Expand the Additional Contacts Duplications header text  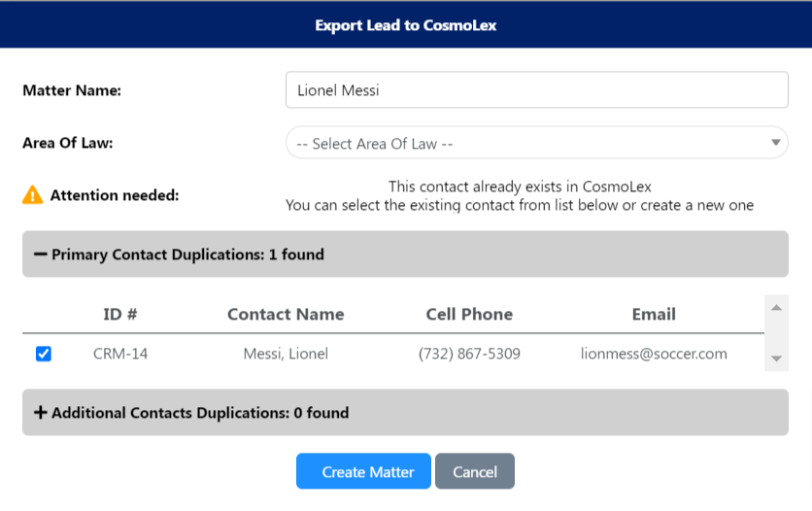(x=199, y=413)
